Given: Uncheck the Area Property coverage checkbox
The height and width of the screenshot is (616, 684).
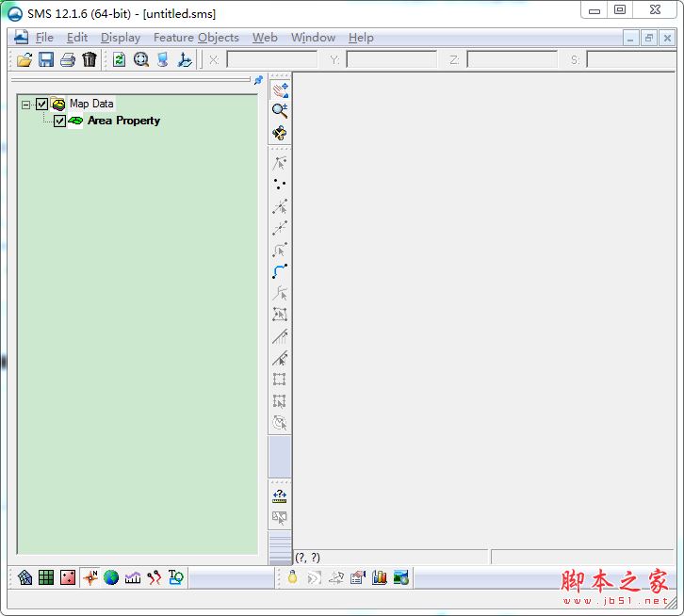Looking at the screenshot, I should point(59,121).
